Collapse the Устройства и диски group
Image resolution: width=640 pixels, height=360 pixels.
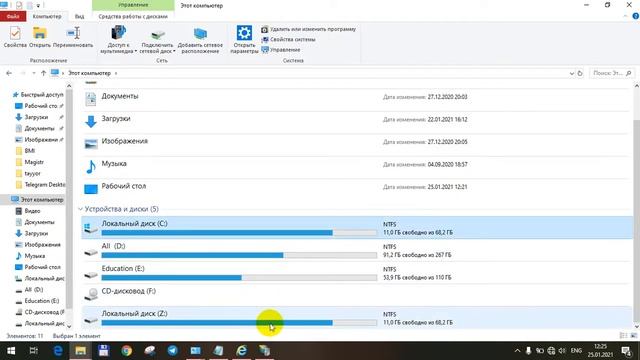(x=80, y=209)
